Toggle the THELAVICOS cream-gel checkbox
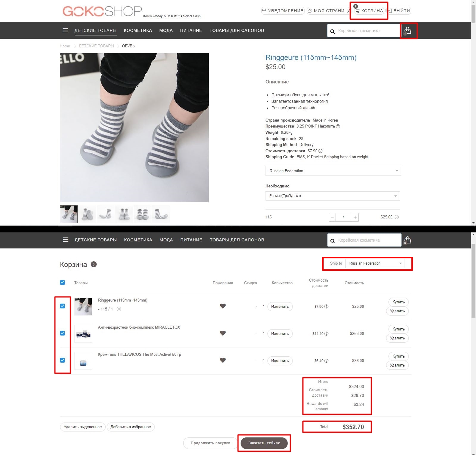The image size is (476, 455). coord(63,360)
